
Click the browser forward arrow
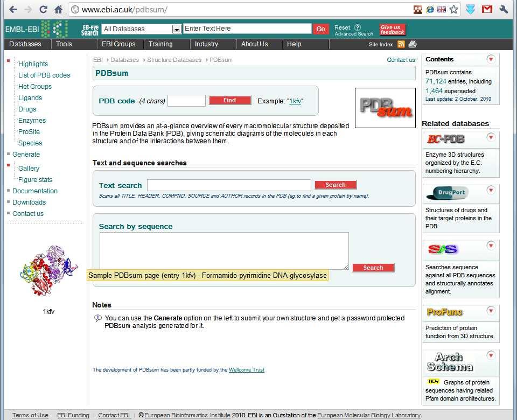tap(29, 10)
